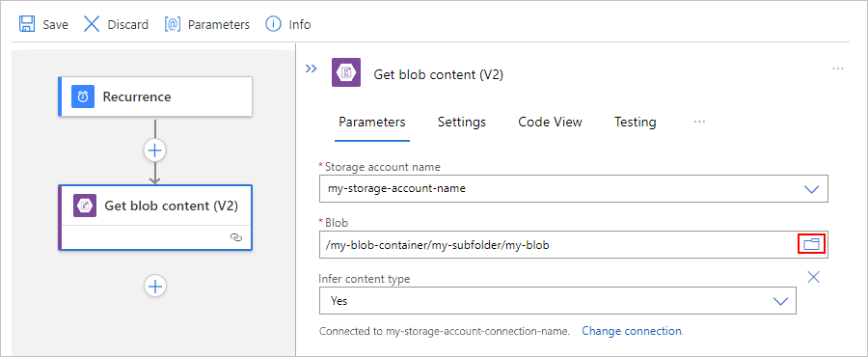868x357 pixels.
Task: Click inside the Blob path field
Action: (558, 245)
